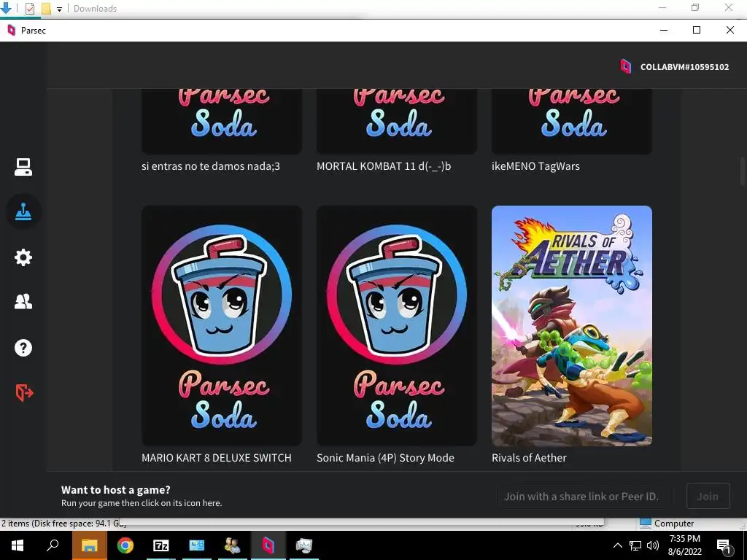This screenshot has width=747, height=560.
Task: Open the Computers tab in Parsec sidebar
Action: pyautogui.click(x=23, y=167)
